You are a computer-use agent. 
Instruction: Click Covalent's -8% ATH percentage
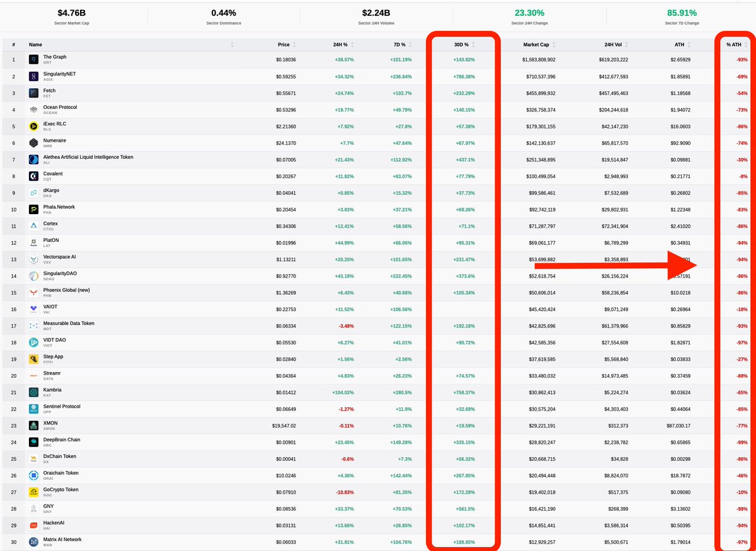pos(743,176)
